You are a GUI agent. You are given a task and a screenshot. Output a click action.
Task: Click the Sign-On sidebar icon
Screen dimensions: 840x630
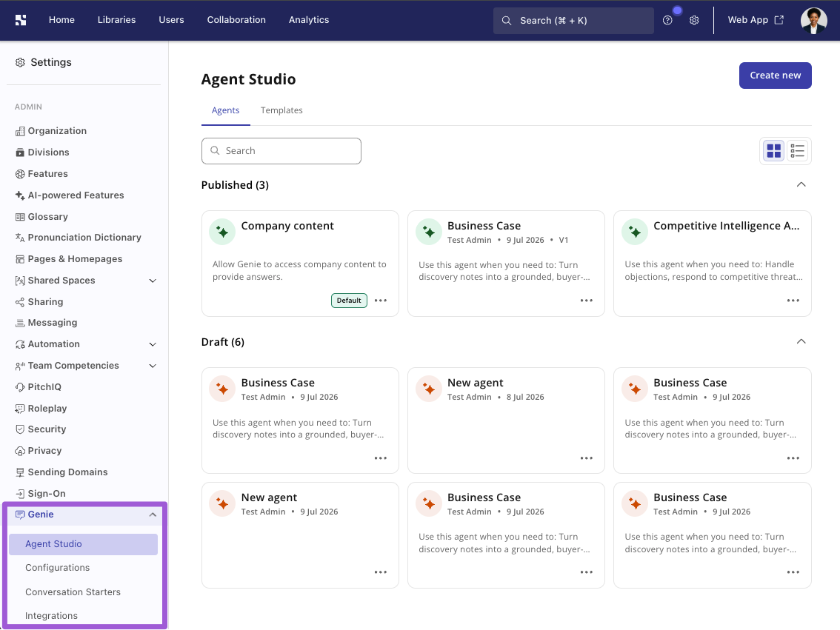pos(20,494)
